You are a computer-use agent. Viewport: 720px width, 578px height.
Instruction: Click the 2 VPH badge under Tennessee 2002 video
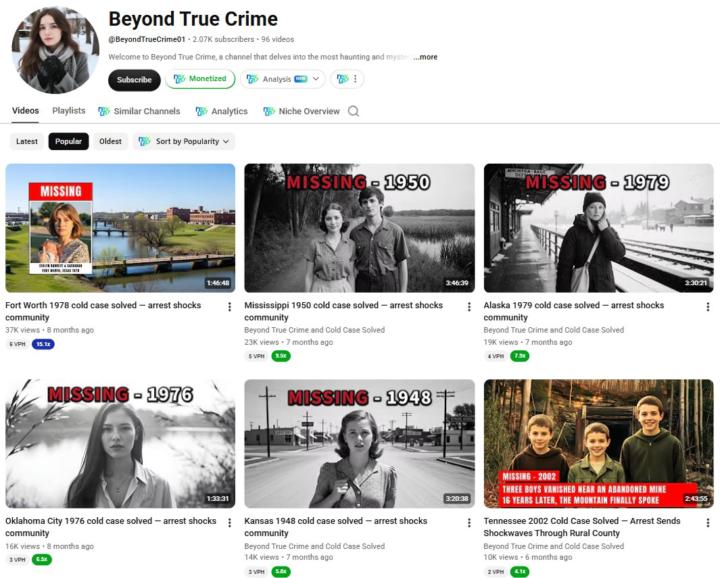tap(495, 572)
